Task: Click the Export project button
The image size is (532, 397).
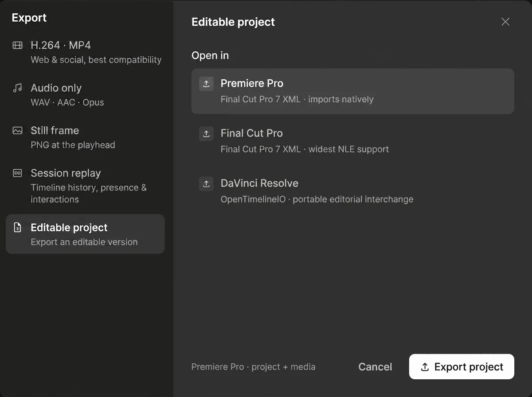Action: 462,367
